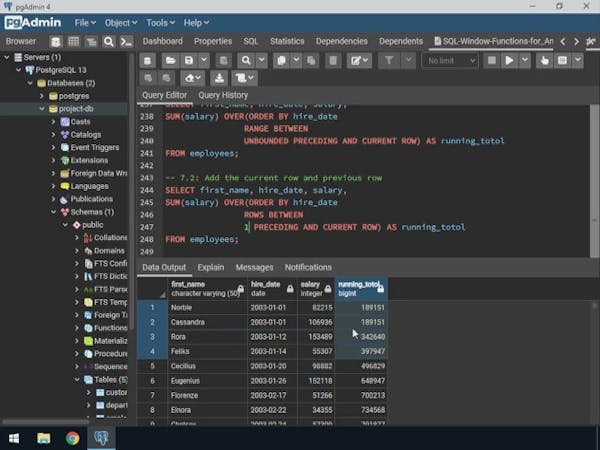600x450 pixels.
Task: Click the Save File floppy icon
Action: 189,60
